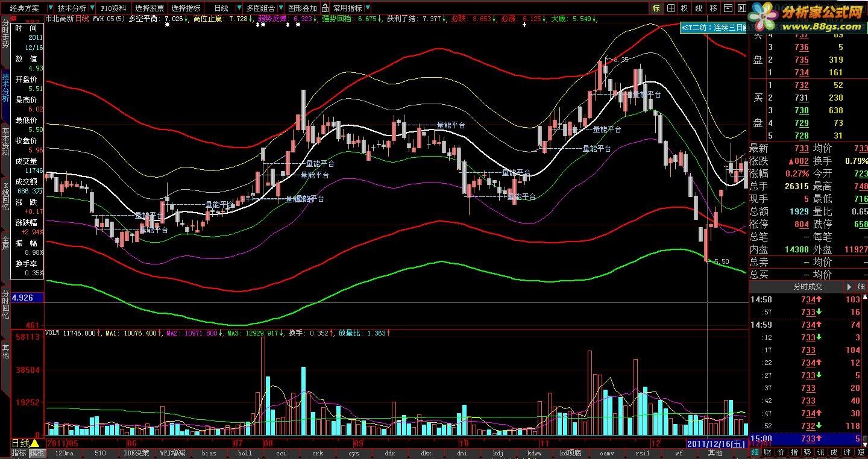
Task: Click the 8.35 high price label
Action: (x=621, y=60)
